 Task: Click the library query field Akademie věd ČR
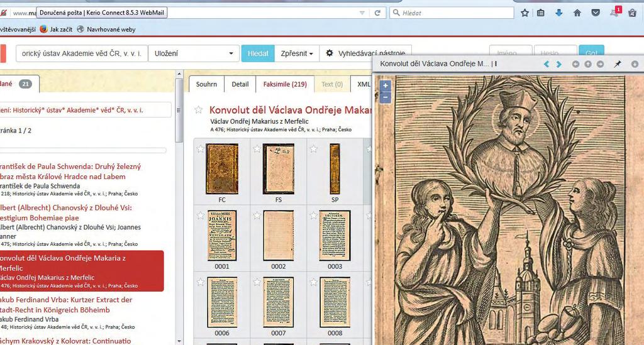(81, 53)
